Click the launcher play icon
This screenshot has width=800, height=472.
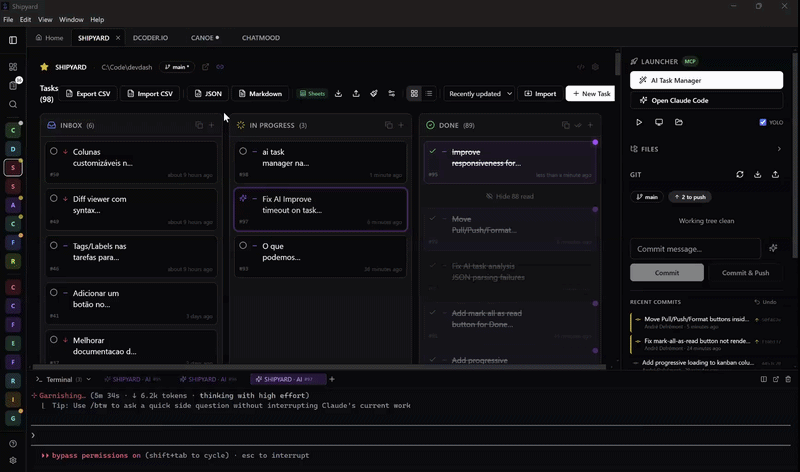tap(639, 122)
